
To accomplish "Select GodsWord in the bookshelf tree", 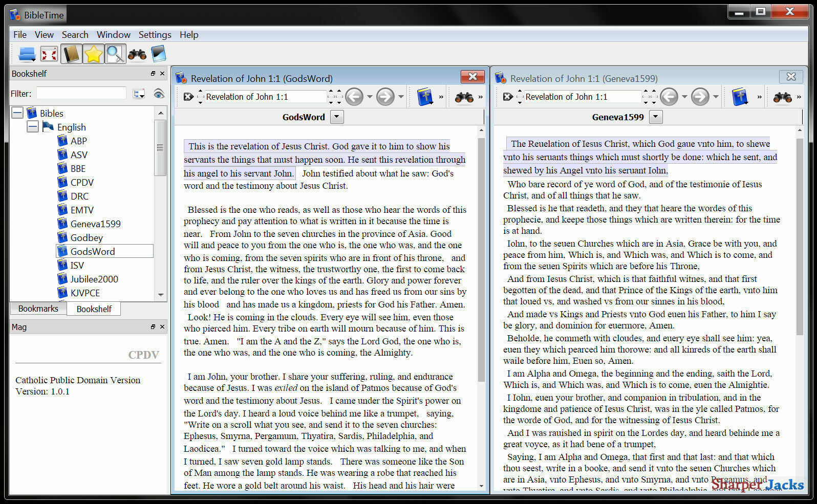I will click(104, 251).
